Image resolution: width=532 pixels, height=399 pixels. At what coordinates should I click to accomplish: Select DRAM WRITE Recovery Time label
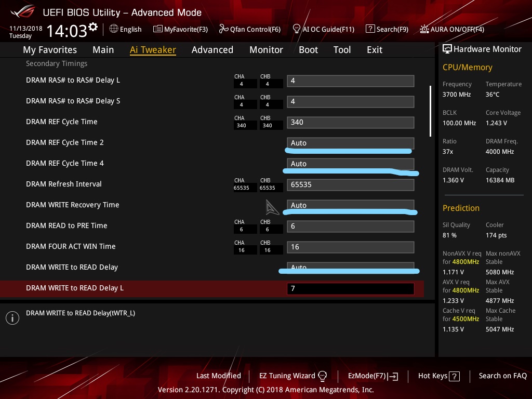(x=73, y=205)
